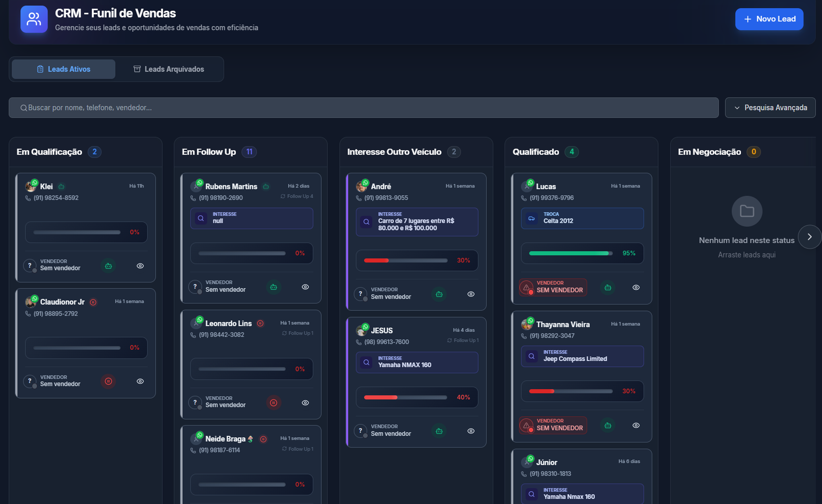
Task: View Rubens Martins lead with eye icon
Action: click(305, 287)
